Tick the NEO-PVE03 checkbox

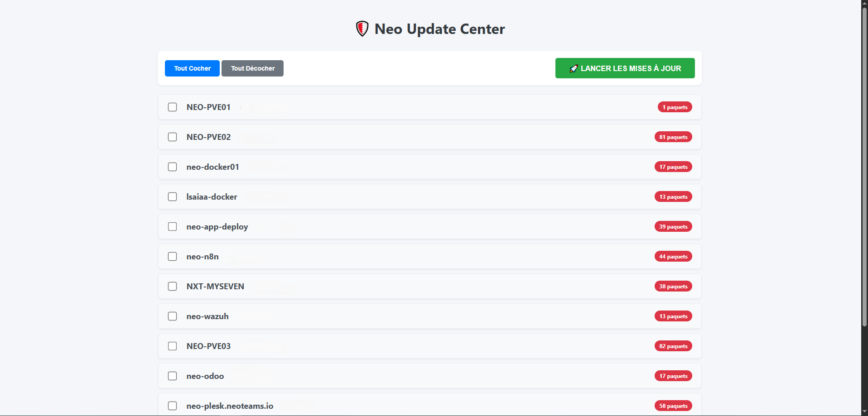click(173, 346)
